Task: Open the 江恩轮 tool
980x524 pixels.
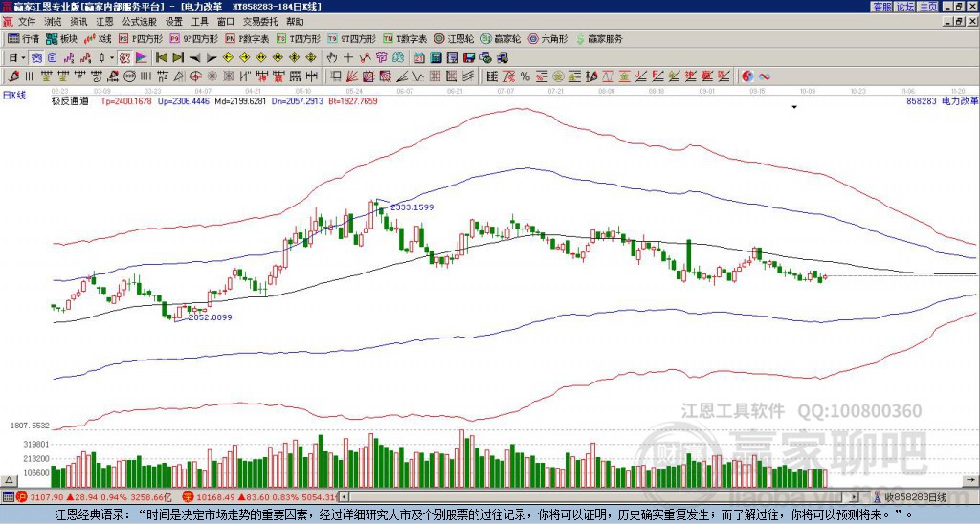Action: click(x=454, y=38)
